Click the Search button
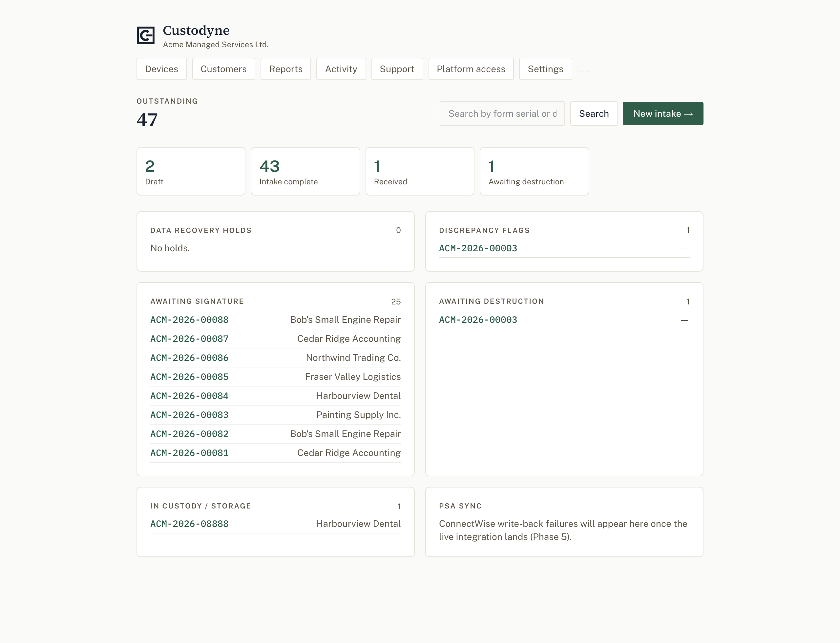The width and height of the screenshot is (840, 643). coord(594,114)
